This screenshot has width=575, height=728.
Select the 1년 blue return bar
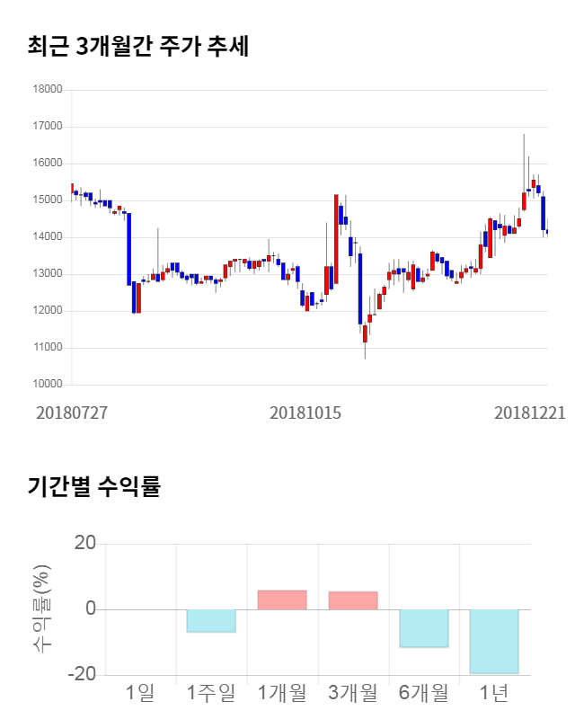[494, 642]
